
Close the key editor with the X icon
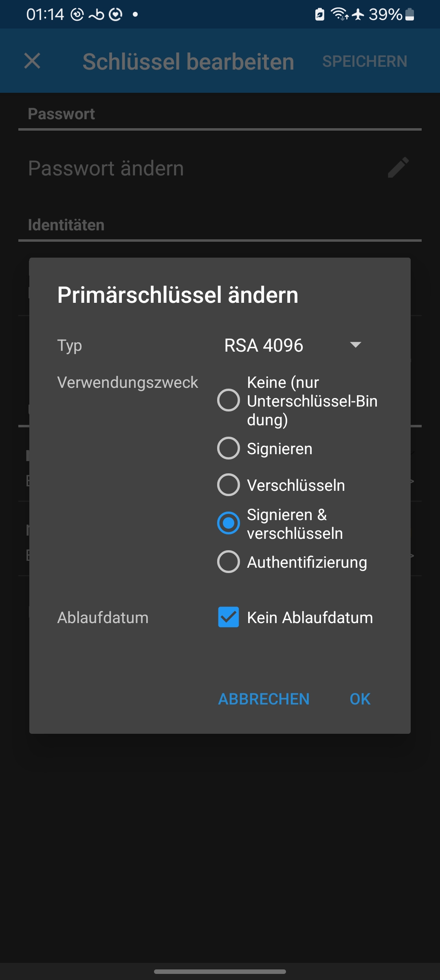(32, 61)
